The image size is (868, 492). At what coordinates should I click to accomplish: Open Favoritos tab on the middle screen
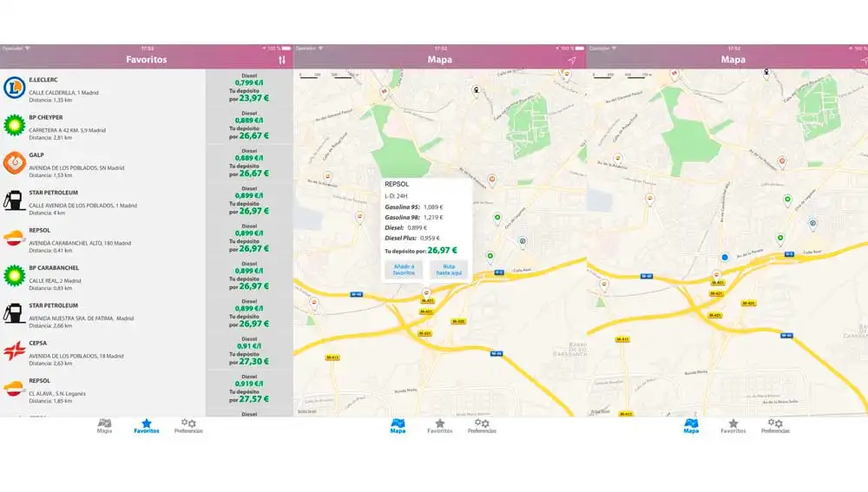(x=439, y=425)
